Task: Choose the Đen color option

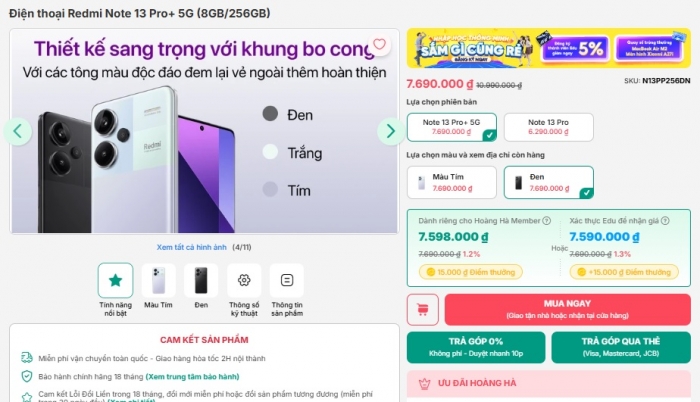Action: pos(549,182)
